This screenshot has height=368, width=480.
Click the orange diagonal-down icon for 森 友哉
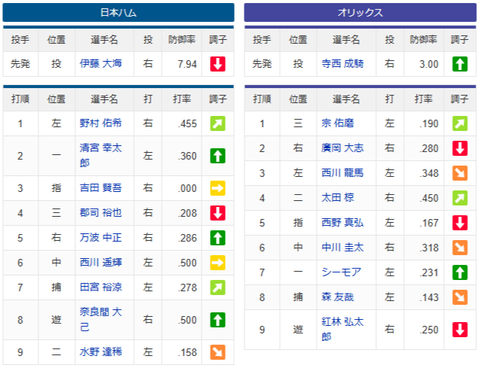click(460, 297)
